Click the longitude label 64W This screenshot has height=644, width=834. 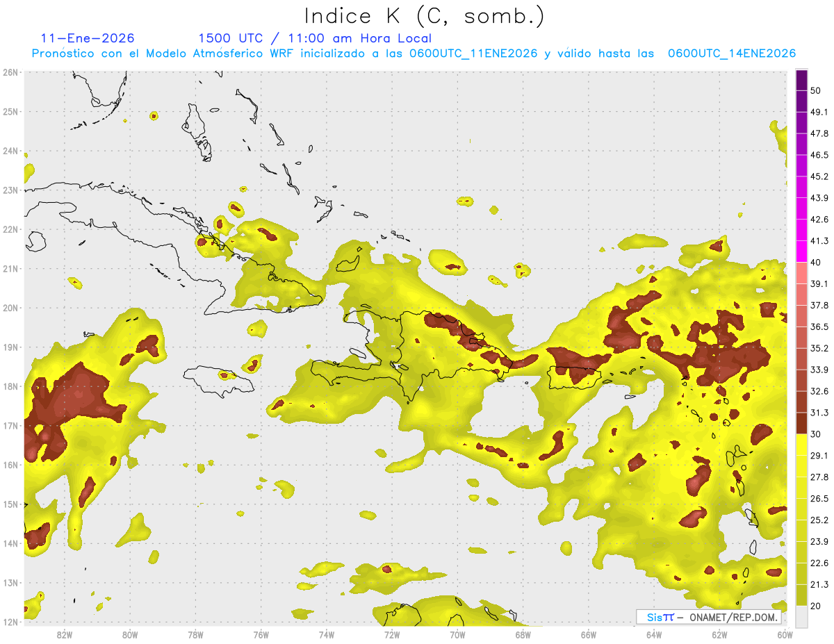point(654,635)
